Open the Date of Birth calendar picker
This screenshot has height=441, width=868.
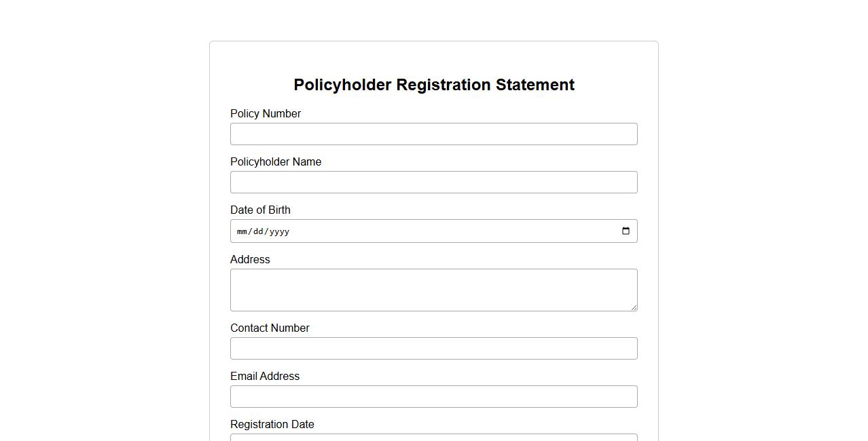[626, 231]
